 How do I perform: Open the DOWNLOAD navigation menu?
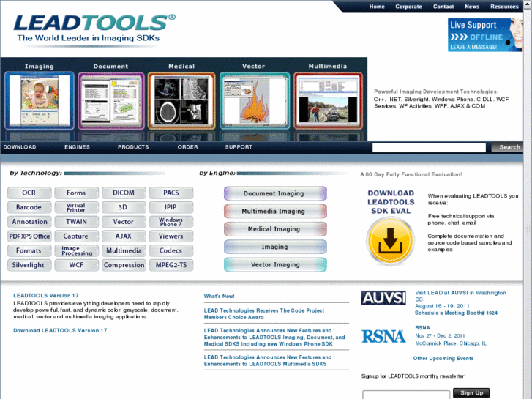[x=20, y=147]
